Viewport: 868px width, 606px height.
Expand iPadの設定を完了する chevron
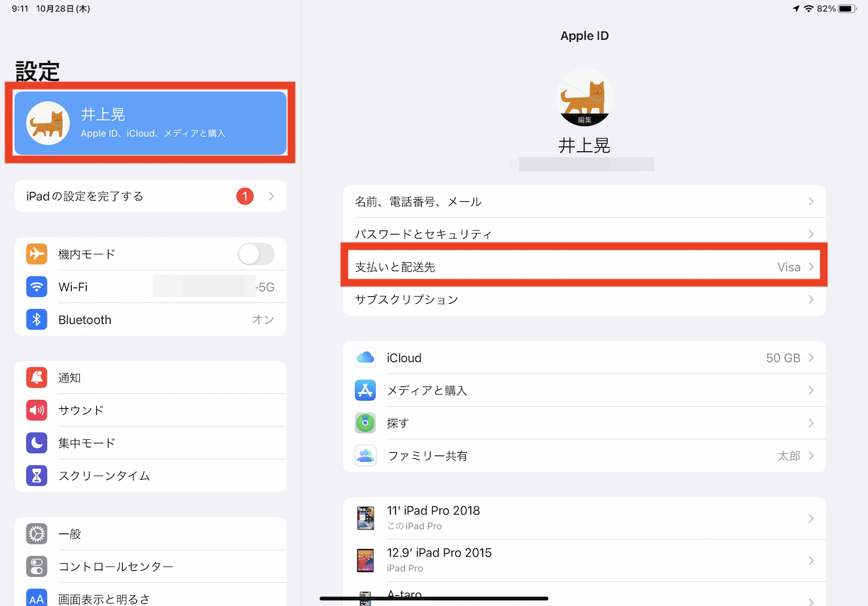coord(271,197)
